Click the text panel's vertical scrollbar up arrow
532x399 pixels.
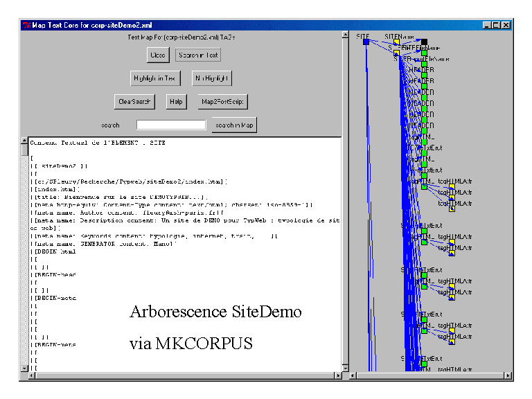pyautogui.click(x=24, y=141)
